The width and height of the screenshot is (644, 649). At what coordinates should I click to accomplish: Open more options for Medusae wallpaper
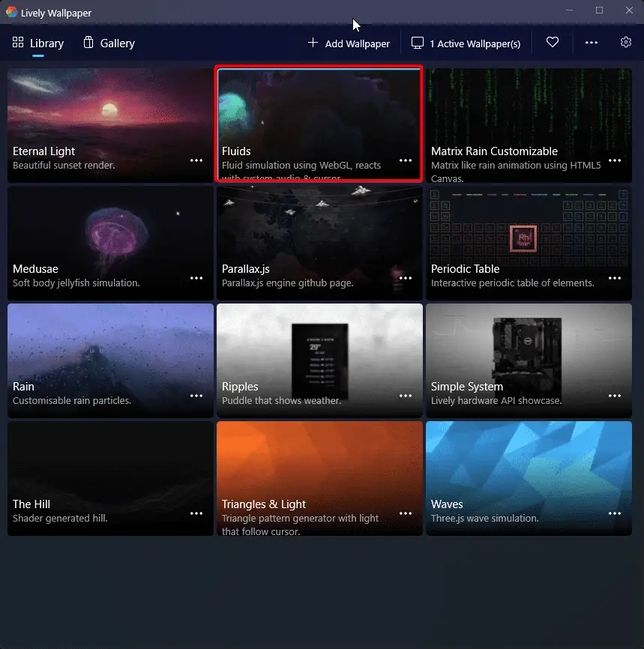(196, 278)
